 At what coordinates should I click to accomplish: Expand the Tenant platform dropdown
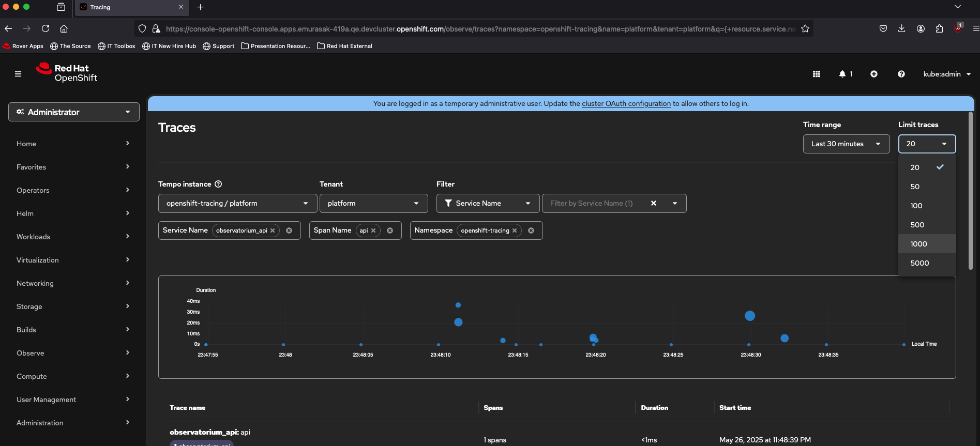373,203
